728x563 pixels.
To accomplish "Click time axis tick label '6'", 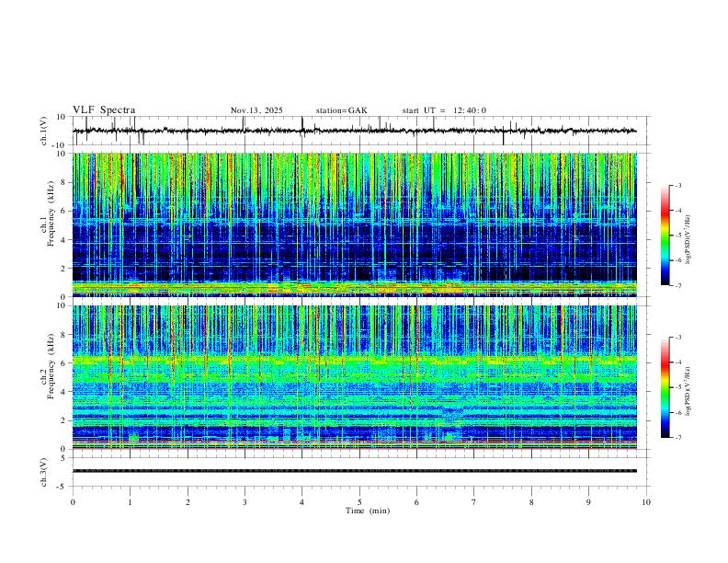I will 417,502.
